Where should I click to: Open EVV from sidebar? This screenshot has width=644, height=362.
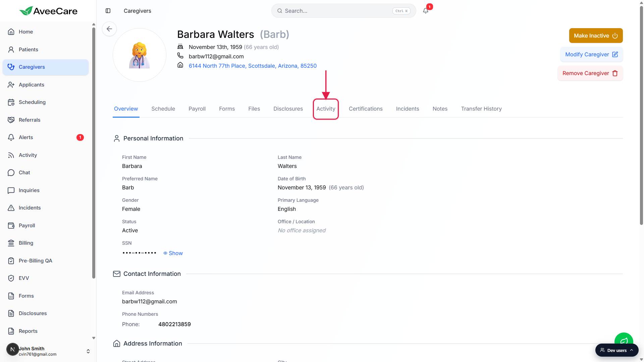[x=46, y=278]
